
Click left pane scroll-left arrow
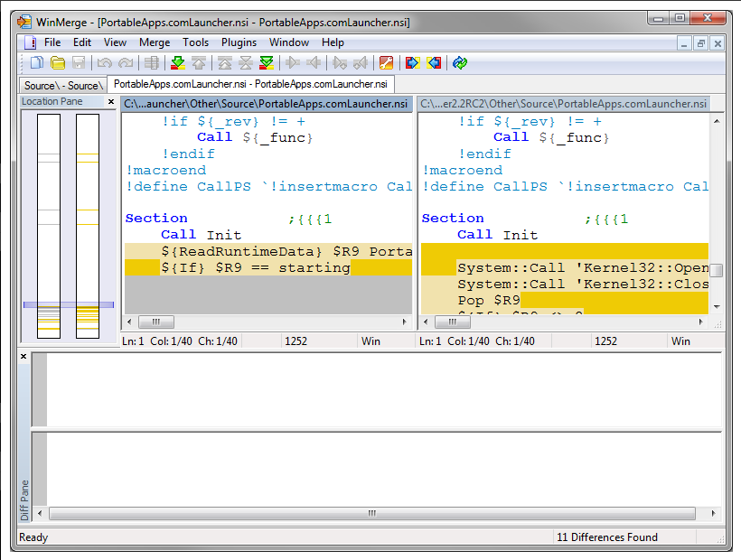pos(129,322)
